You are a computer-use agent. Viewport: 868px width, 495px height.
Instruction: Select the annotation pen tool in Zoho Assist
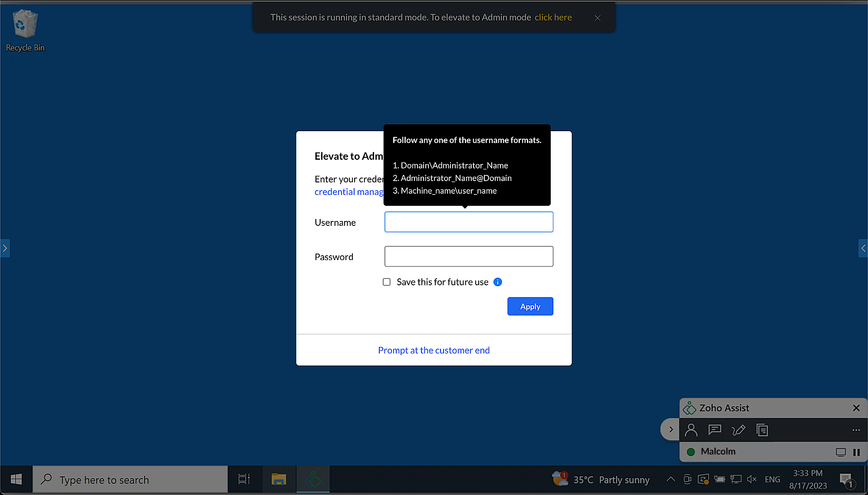click(738, 430)
